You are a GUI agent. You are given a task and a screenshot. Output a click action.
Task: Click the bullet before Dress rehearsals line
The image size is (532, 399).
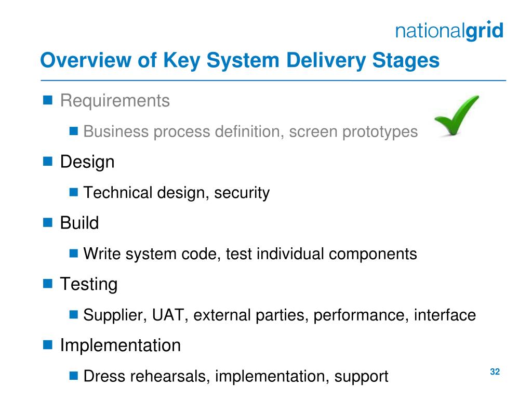(74, 376)
